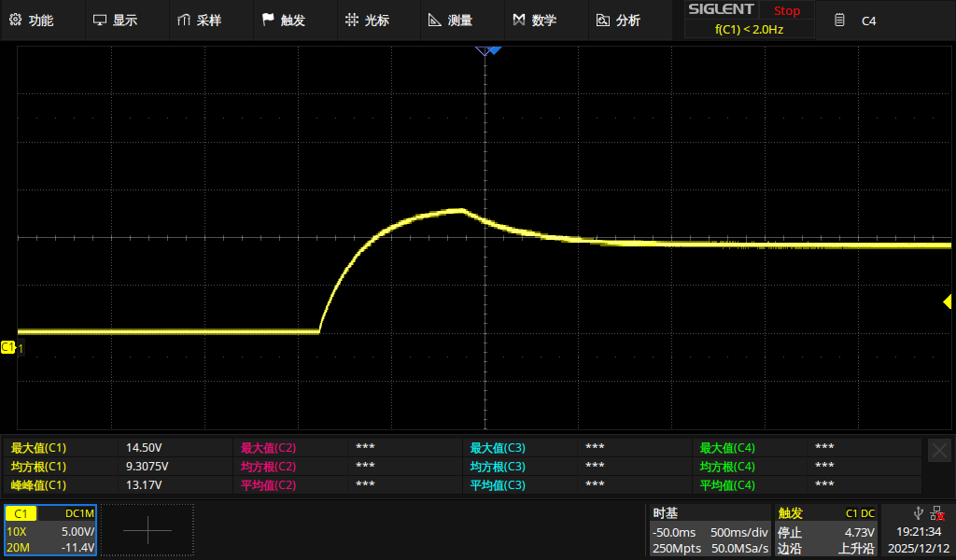Click the f(C1) < 2.0Hz frequency counter
The height and width of the screenshot is (560, 956).
point(750,29)
